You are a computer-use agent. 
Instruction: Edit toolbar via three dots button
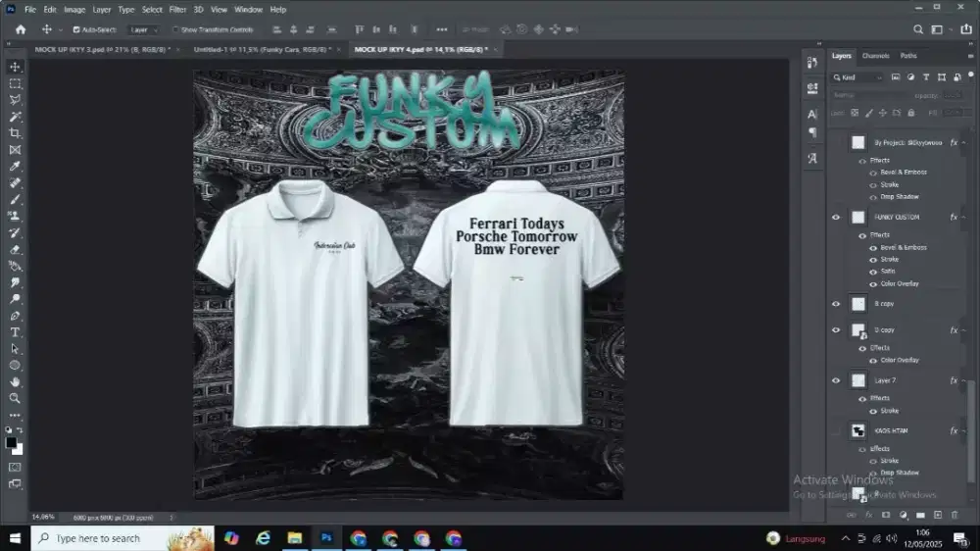tap(15, 416)
